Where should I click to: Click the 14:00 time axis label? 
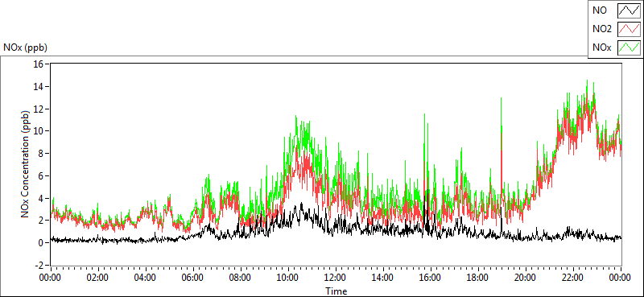[383, 278]
